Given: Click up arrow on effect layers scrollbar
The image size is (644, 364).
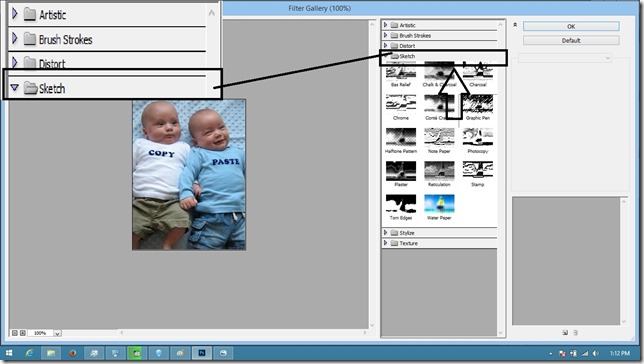Looking at the screenshot, I should [624, 201].
